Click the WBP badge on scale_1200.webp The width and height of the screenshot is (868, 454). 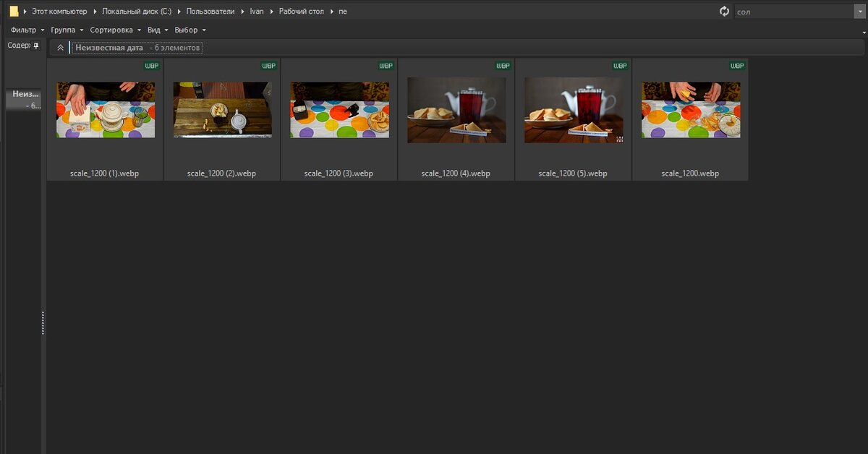pyautogui.click(x=738, y=66)
